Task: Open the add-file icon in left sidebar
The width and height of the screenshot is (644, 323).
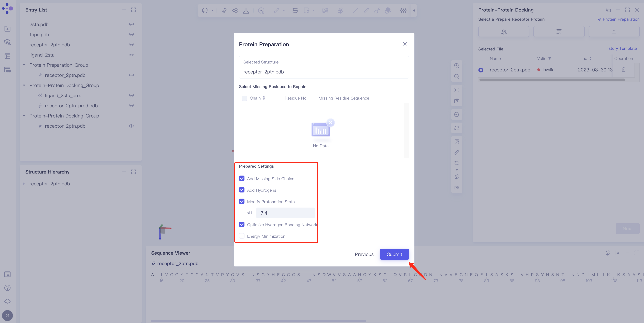Action: tap(7, 29)
